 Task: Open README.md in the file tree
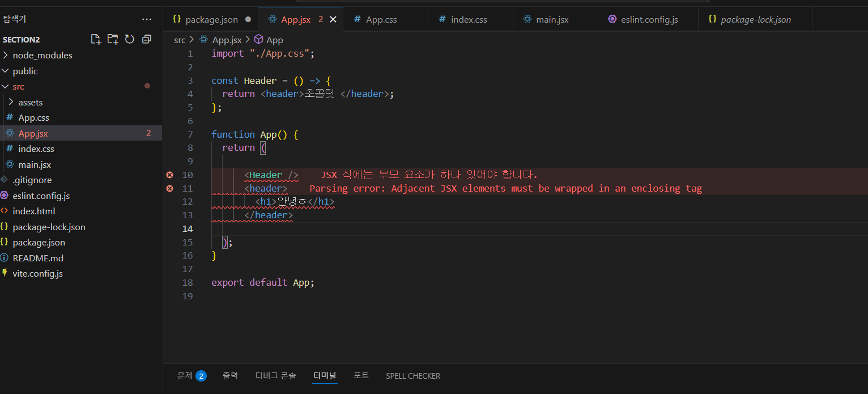point(81,258)
